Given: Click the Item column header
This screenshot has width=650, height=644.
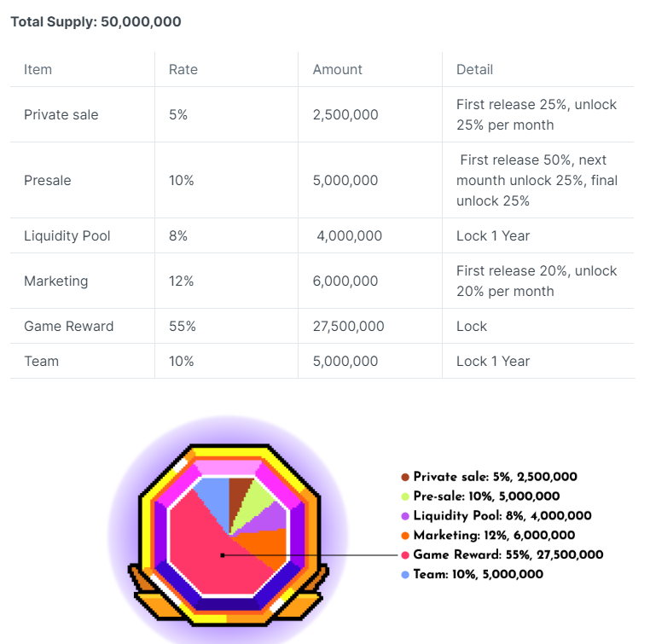Looking at the screenshot, I should pyautogui.click(x=38, y=70).
